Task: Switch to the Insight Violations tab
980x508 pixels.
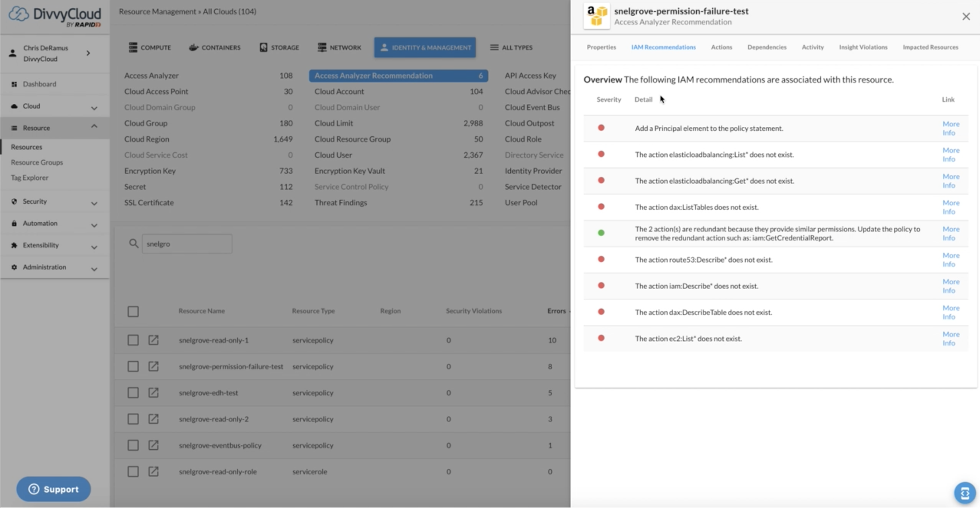Action: pos(863,47)
